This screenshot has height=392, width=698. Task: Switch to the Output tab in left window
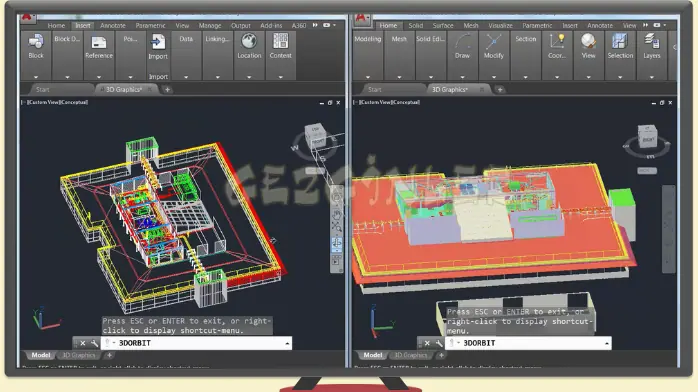tap(241, 25)
